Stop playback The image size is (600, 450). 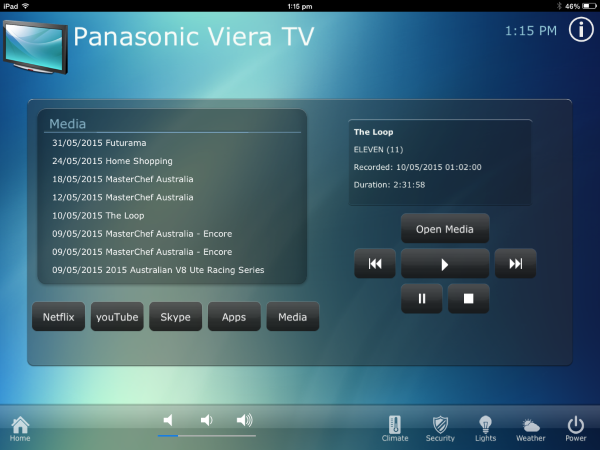click(467, 298)
